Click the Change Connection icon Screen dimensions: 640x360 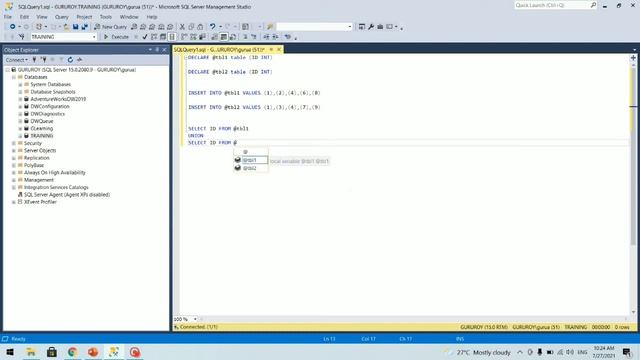[x=22, y=37]
